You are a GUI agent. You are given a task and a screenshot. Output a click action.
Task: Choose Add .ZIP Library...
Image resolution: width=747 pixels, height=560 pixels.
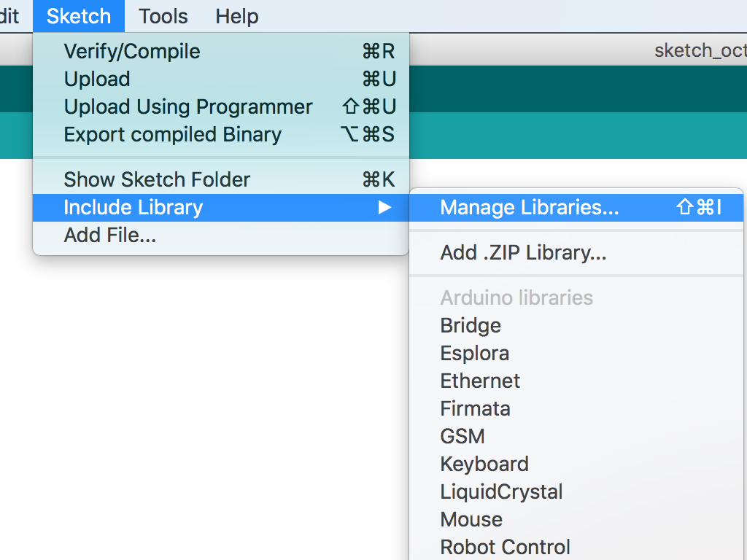[576, 252]
